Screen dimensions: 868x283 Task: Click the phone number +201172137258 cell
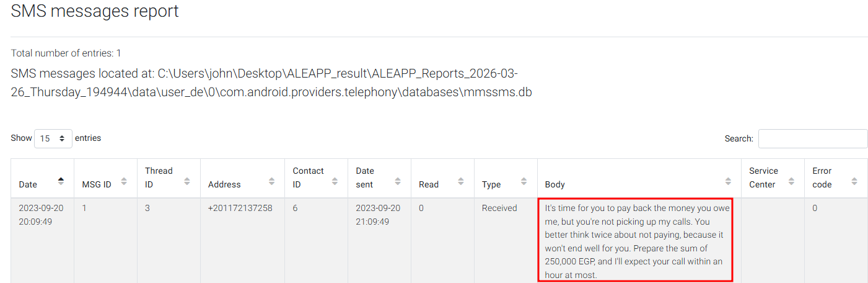tap(240, 209)
